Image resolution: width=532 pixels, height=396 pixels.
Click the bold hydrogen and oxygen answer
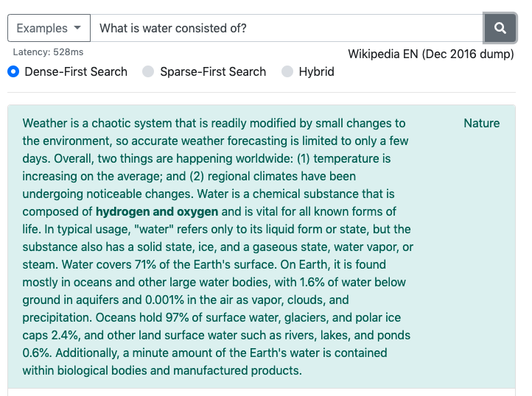(x=157, y=211)
